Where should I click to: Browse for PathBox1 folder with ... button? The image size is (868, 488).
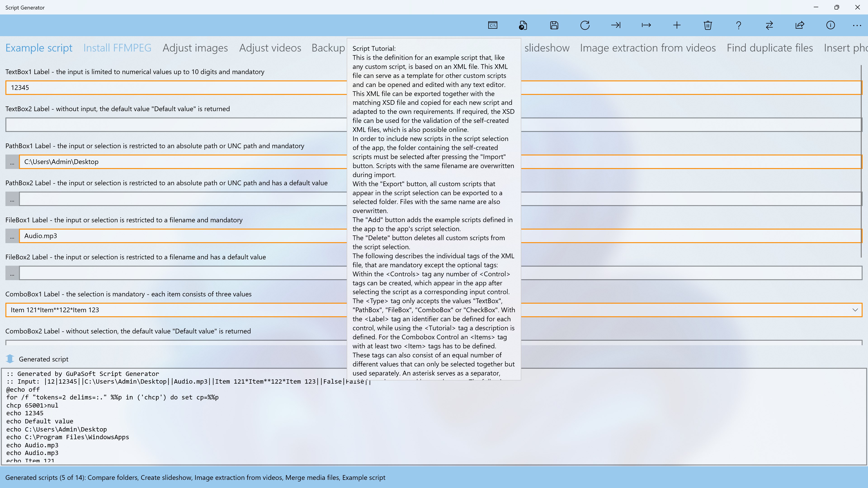12,162
